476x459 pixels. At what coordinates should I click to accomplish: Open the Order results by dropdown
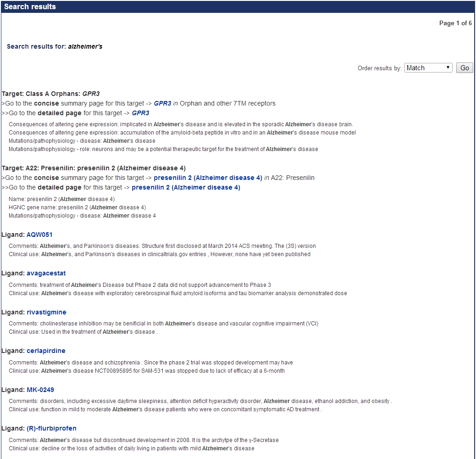click(428, 68)
